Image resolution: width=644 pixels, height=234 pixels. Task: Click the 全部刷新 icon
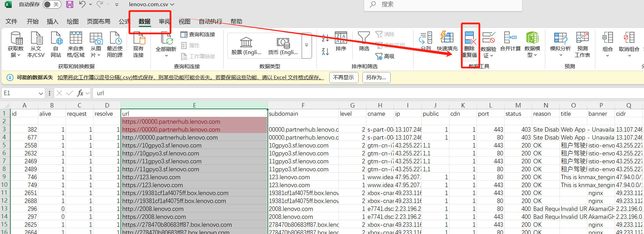[166, 39]
